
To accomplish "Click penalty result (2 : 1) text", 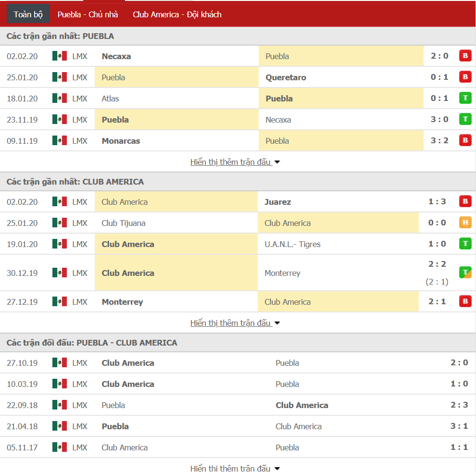I will pyautogui.click(x=437, y=282).
